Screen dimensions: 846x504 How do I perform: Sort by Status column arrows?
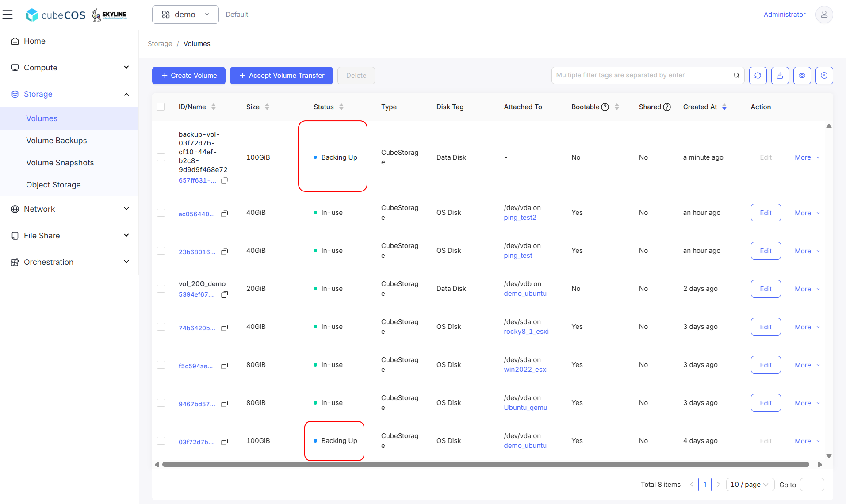tap(341, 107)
